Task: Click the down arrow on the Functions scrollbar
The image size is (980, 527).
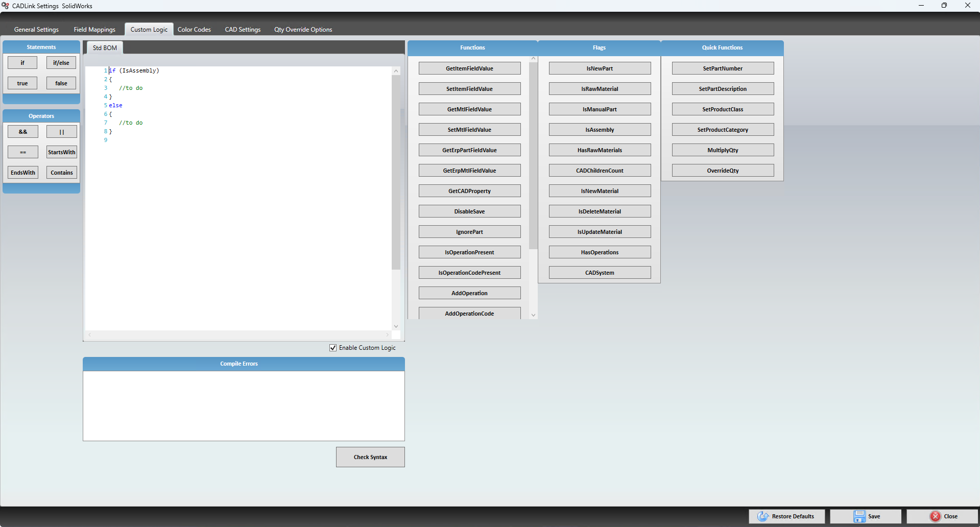Action: (x=533, y=315)
